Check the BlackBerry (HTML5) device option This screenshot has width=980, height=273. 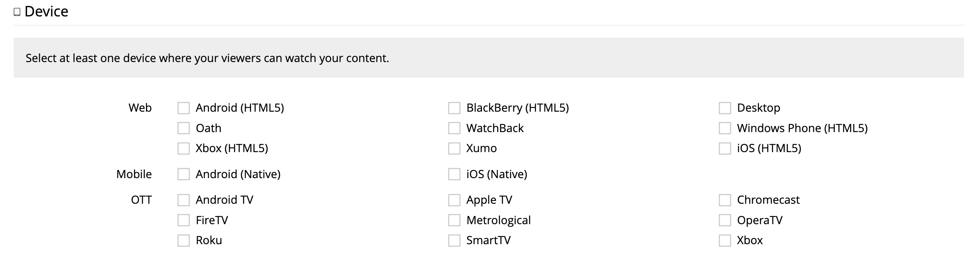coord(454,108)
